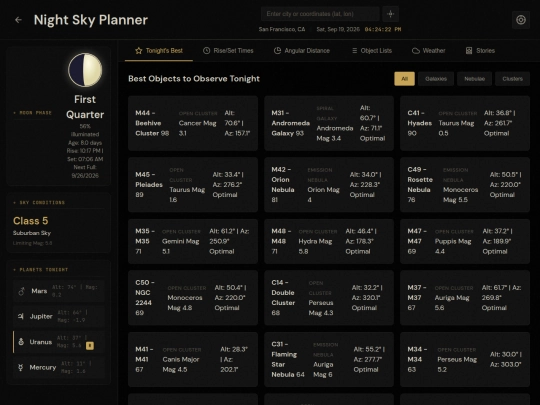Select Uranus in Planets Tonight
The width and height of the screenshot is (540, 405).
[59, 342]
